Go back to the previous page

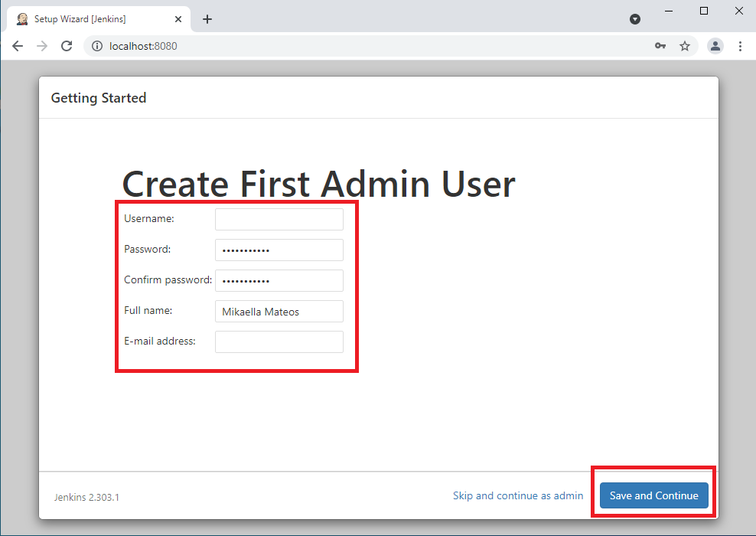point(18,46)
